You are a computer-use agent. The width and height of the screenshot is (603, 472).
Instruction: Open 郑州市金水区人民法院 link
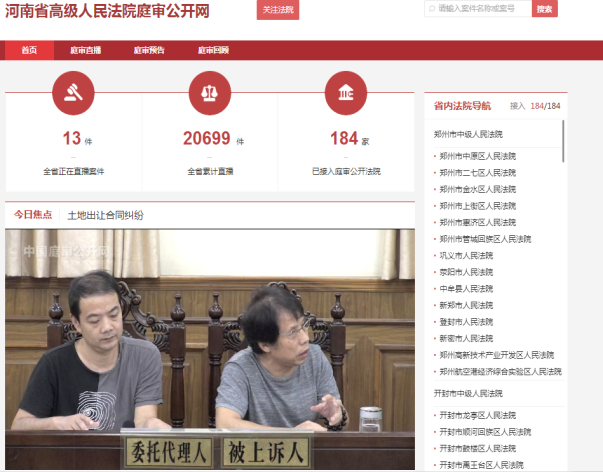(x=478, y=189)
